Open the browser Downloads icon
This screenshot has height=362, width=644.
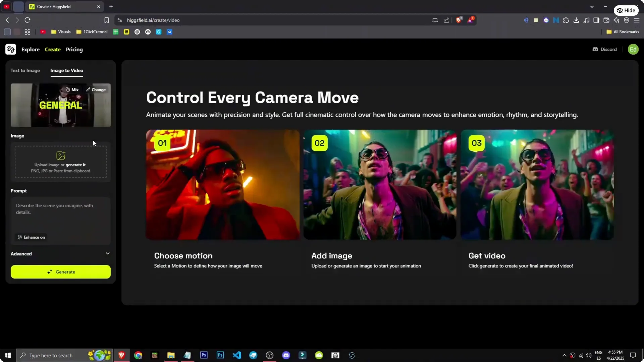(576, 20)
